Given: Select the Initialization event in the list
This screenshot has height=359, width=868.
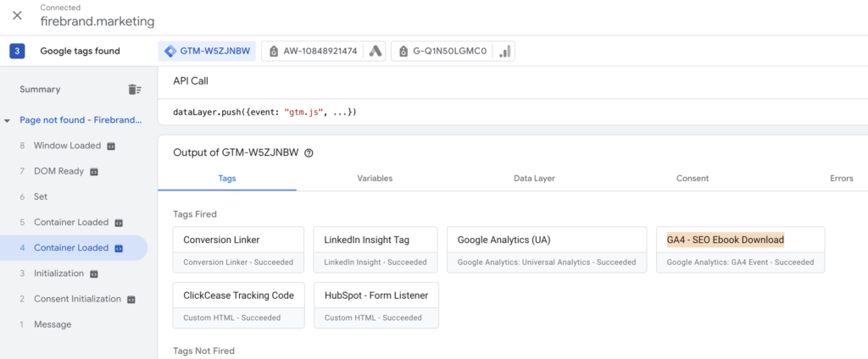Looking at the screenshot, I should [58, 273].
